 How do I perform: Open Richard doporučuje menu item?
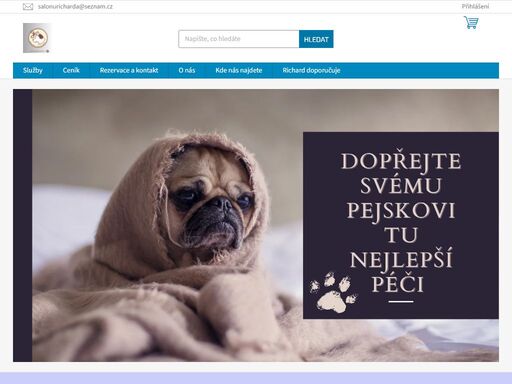(x=311, y=70)
